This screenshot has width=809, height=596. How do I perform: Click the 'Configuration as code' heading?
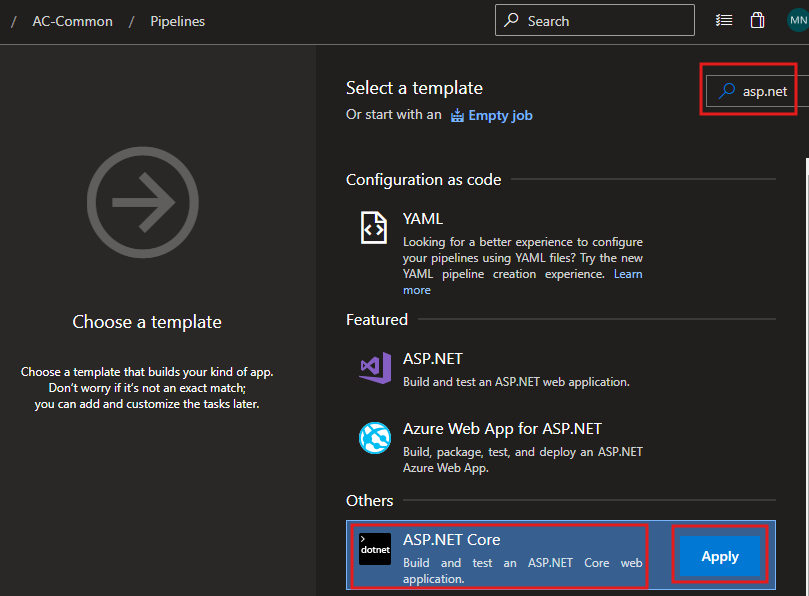pos(424,180)
